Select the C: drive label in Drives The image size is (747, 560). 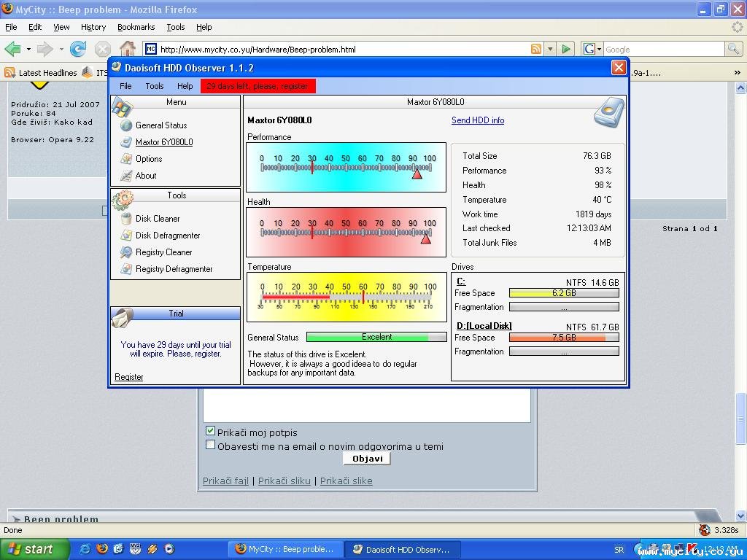coord(461,281)
